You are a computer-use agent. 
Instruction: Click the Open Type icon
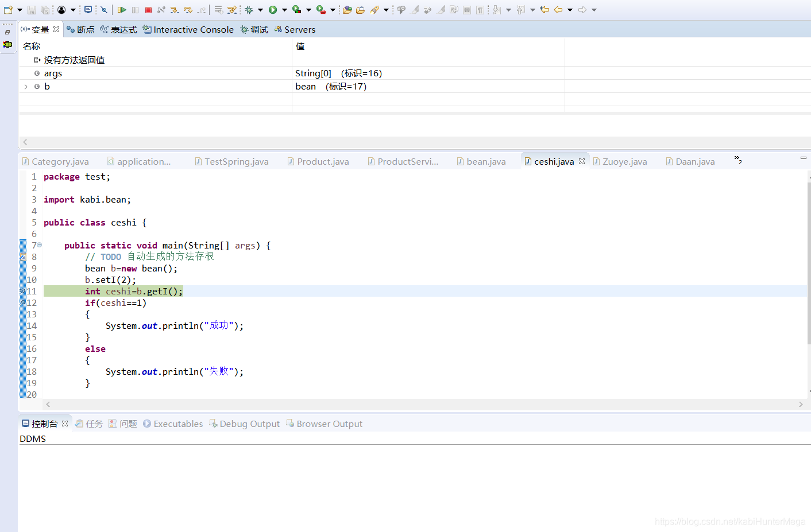coord(347,10)
